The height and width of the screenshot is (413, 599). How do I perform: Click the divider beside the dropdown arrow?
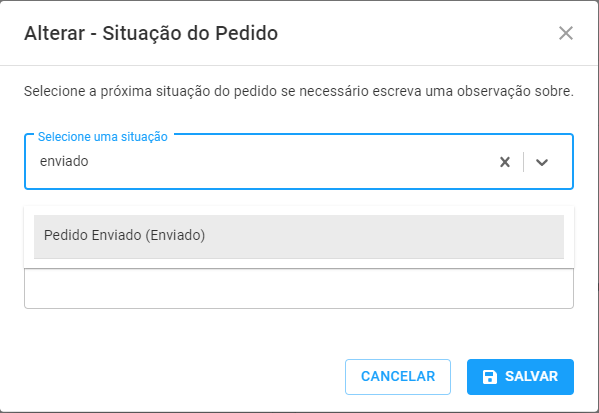tap(523, 162)
